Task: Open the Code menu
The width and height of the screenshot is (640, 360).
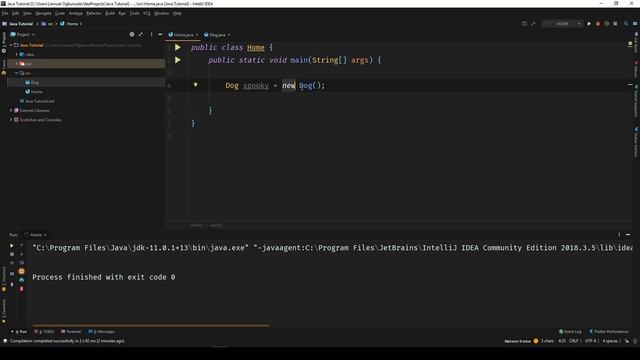Action: pyautogui.click(x=60, y=13)
